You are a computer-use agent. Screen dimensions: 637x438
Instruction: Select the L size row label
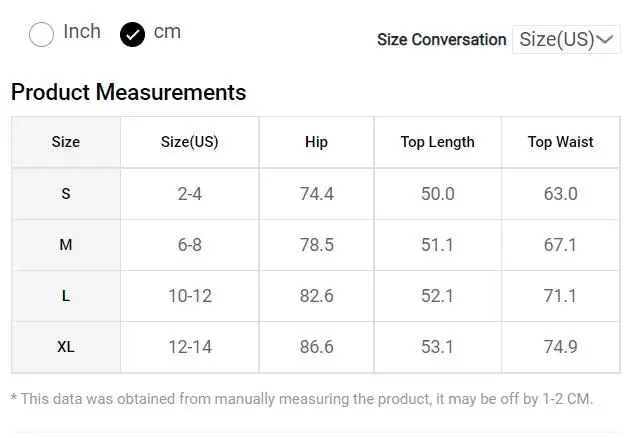(66, 296)
